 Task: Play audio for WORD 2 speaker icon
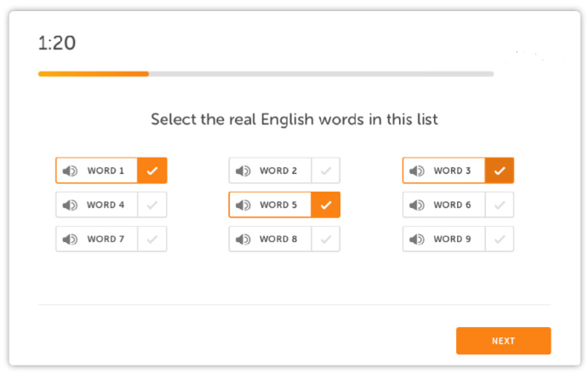coord(243,171)
